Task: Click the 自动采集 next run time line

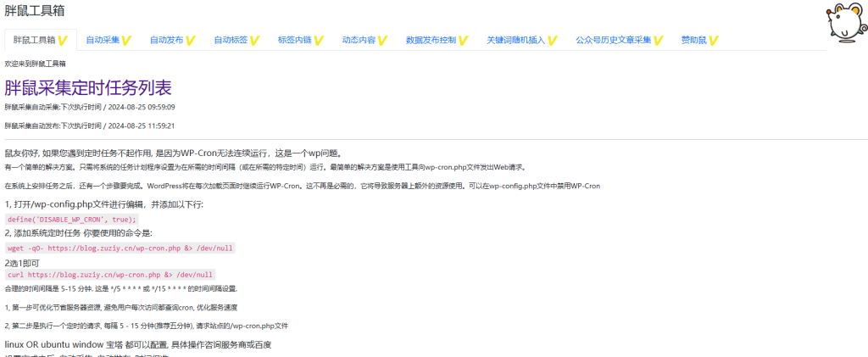Action: (x=90, y=108)
